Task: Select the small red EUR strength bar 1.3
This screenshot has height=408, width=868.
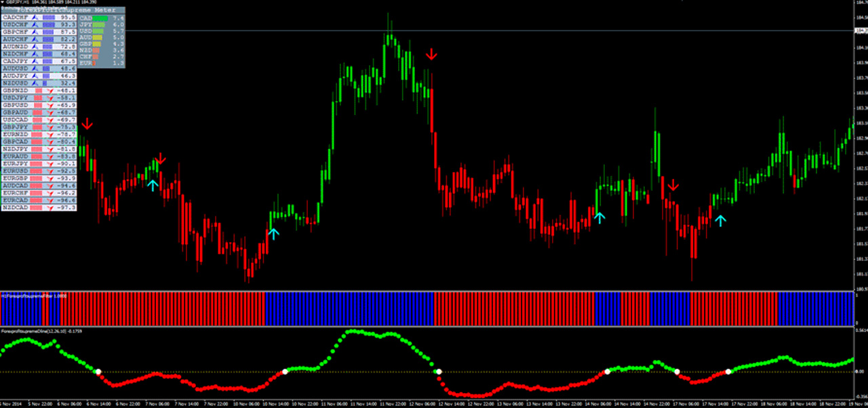Action: [95, 63]
